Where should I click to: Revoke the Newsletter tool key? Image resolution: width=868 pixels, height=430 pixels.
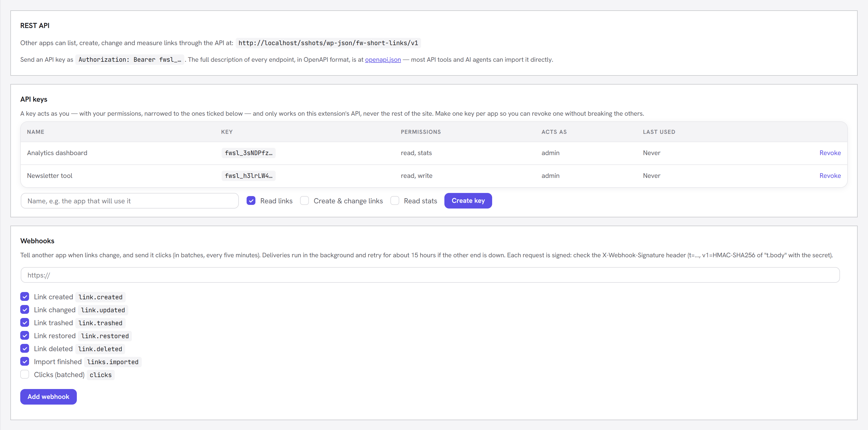830,175
